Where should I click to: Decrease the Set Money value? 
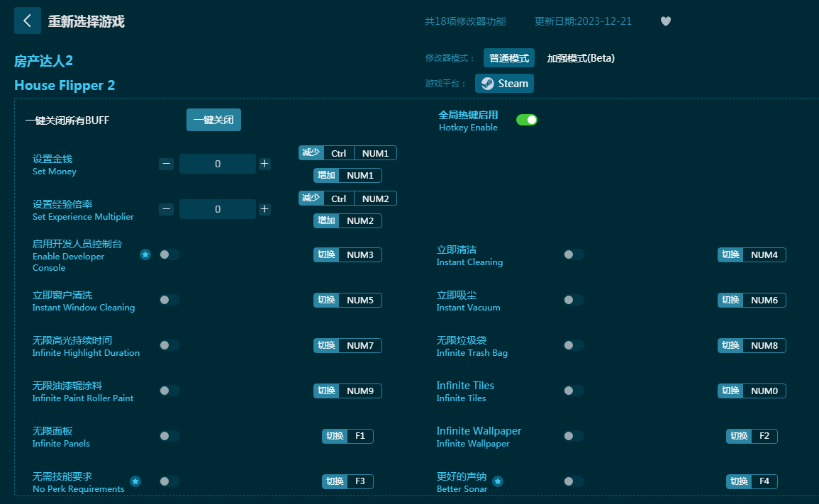coord(166,164)
